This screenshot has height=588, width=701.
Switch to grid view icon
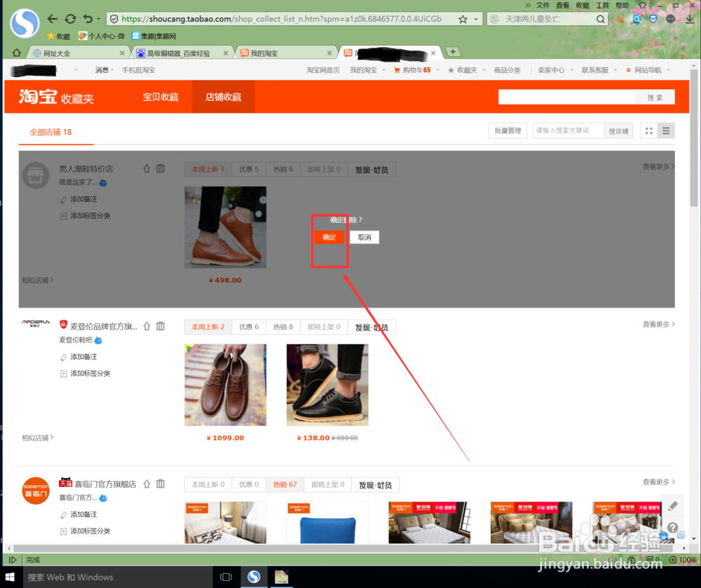(x=648, y=131)
